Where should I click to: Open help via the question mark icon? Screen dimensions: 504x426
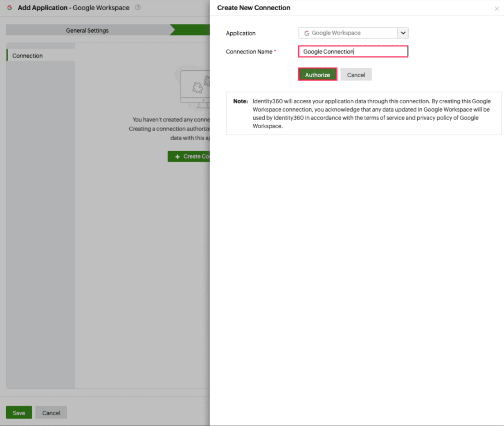click(138, 8)
